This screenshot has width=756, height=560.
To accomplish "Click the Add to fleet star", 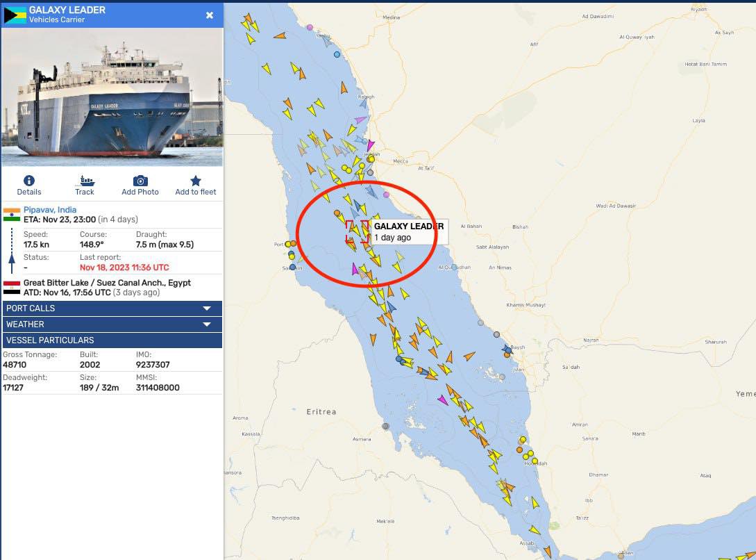I will tap(195, 181).
